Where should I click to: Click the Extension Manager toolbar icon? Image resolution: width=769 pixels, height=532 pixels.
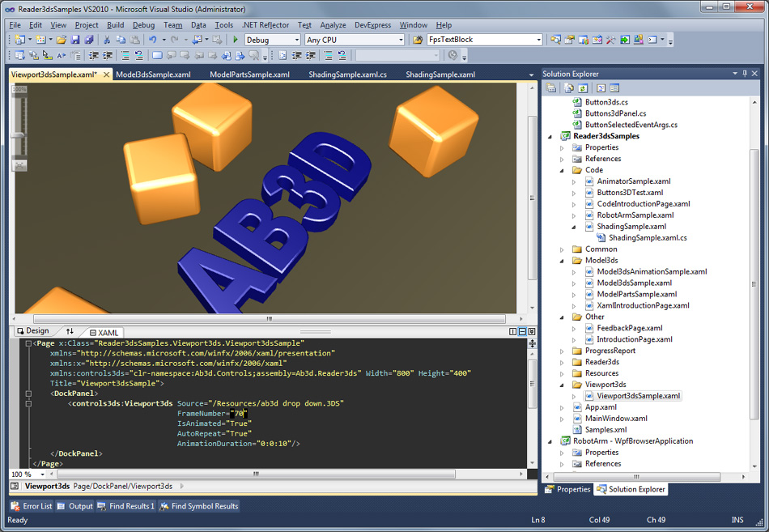(x=639, y=40)
